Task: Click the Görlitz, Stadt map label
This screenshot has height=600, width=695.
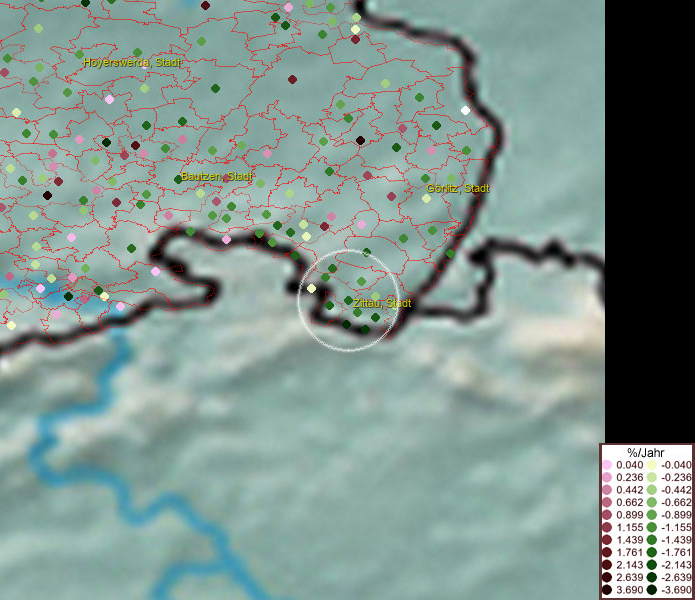Action: pos(458,188)
